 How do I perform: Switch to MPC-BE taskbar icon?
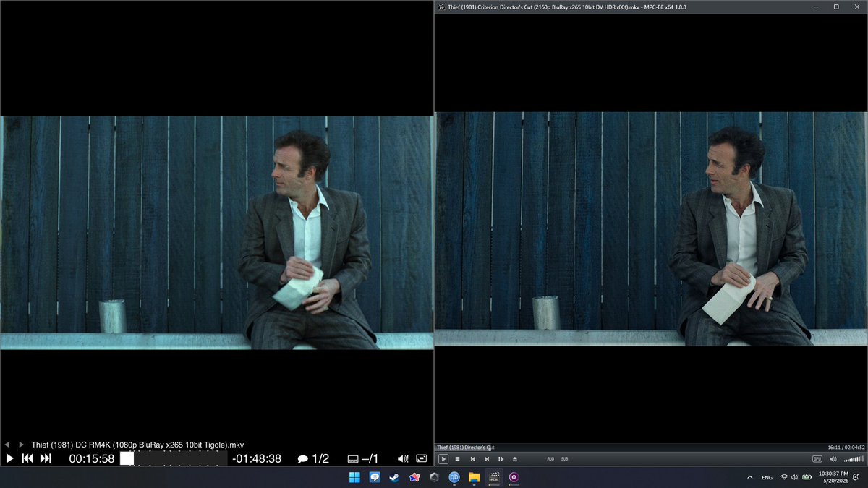point(495,477)
